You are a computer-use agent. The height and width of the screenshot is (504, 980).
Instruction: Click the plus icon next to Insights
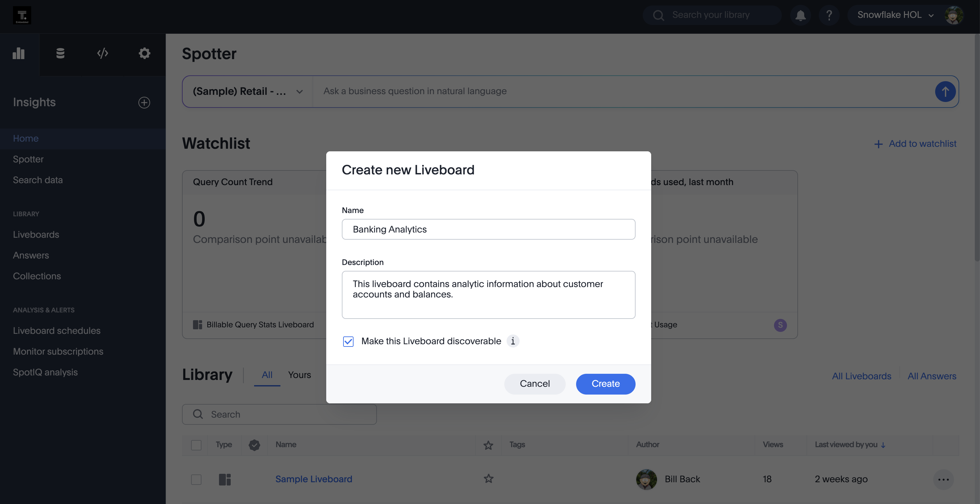pos(144,102)
